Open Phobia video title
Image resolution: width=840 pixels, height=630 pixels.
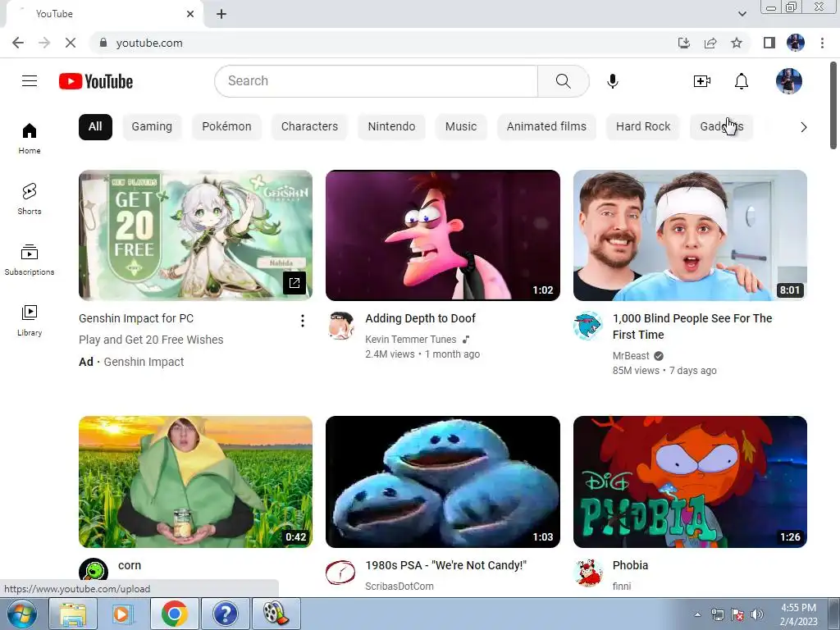pos(630,565)
